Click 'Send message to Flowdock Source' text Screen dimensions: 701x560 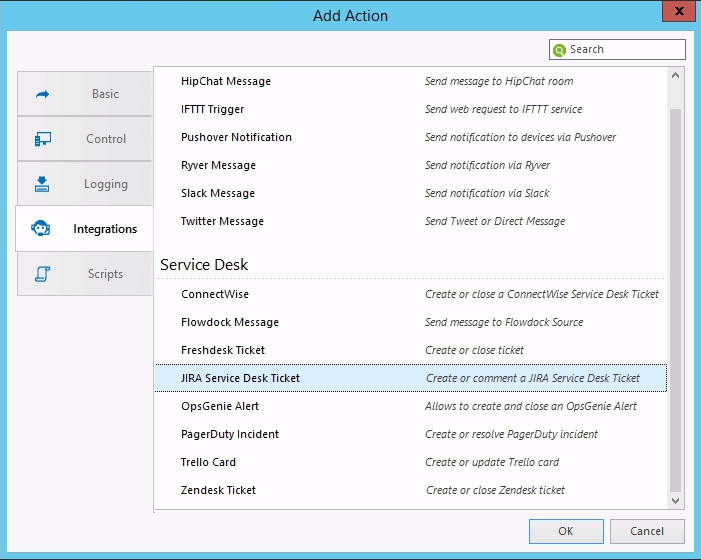tap(504, 322)
